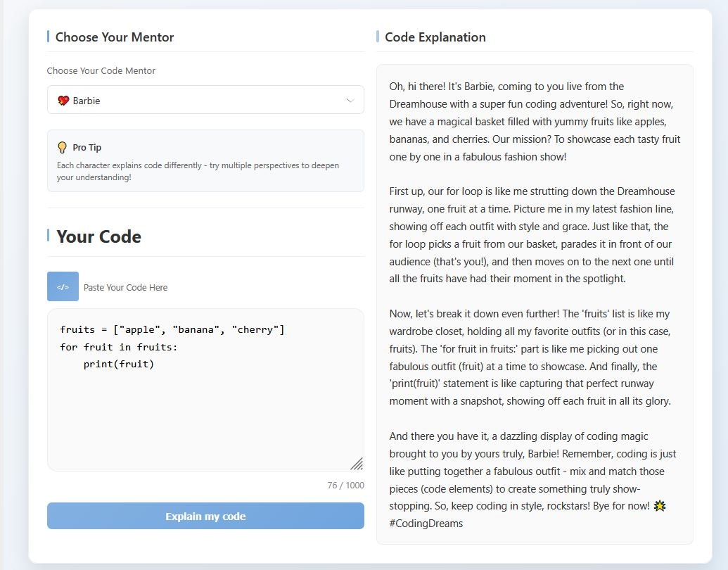Click the dropdown chevron arrow

pyautogui.click(x=350, y=101)
